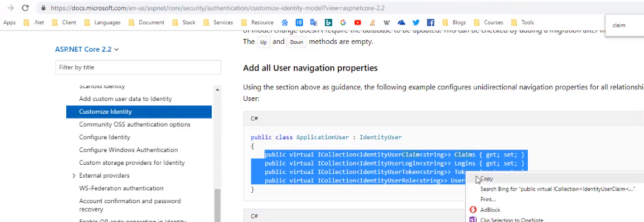The height and width of the screenshot is (222, 644).
Task: Click the Claims property code line
Action: click(x=394, y=154)
